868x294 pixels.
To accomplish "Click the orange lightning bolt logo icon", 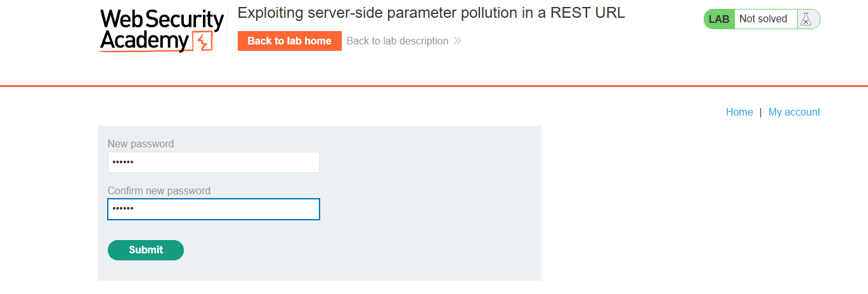I will [202, 41].
